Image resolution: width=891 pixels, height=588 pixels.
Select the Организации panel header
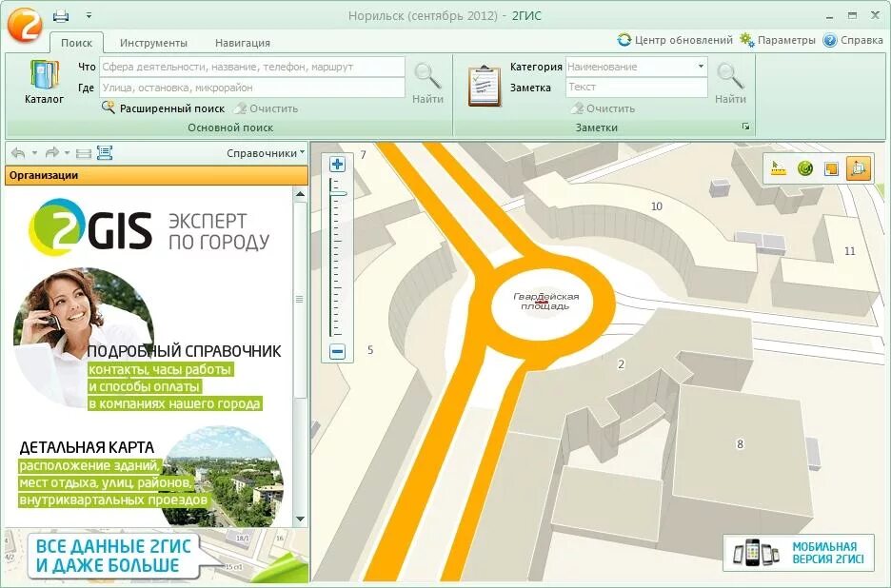coord(156,175)
